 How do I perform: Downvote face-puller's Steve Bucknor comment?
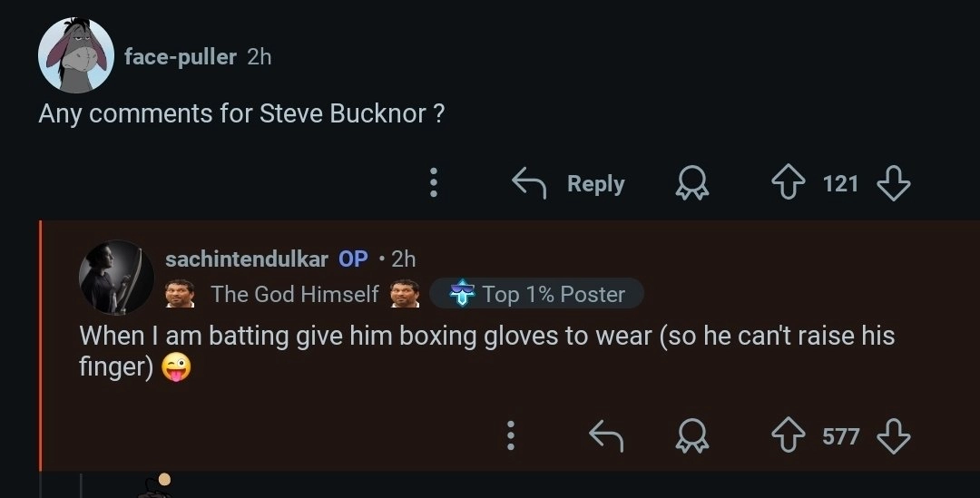pos(894,184)
